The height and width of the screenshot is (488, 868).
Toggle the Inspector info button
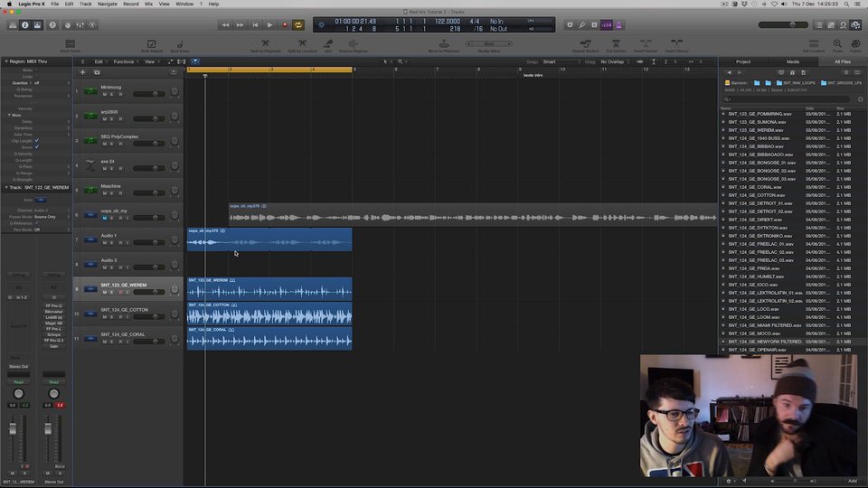point(25,25)
